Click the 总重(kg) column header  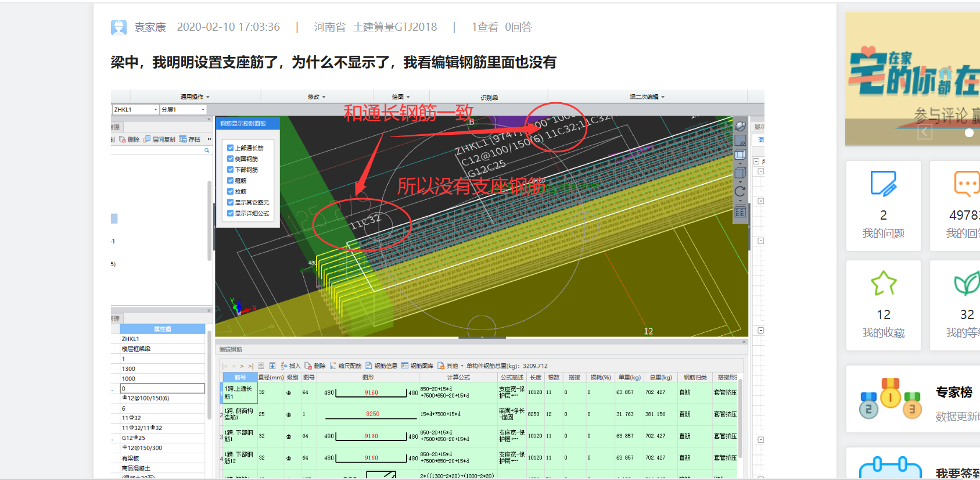click(x=660, y=377)
